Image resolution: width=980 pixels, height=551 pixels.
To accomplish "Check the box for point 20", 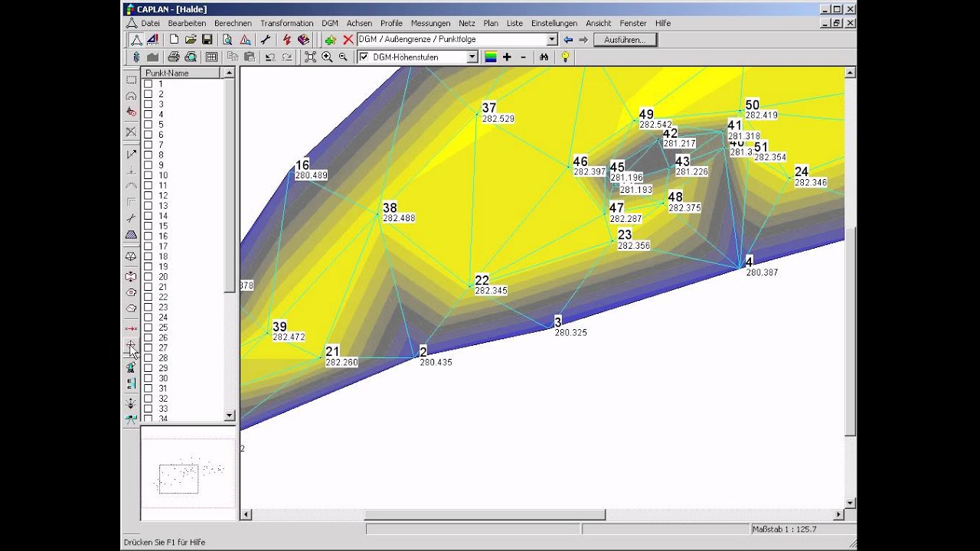I will pyautogui.click(x=149, y=276).
